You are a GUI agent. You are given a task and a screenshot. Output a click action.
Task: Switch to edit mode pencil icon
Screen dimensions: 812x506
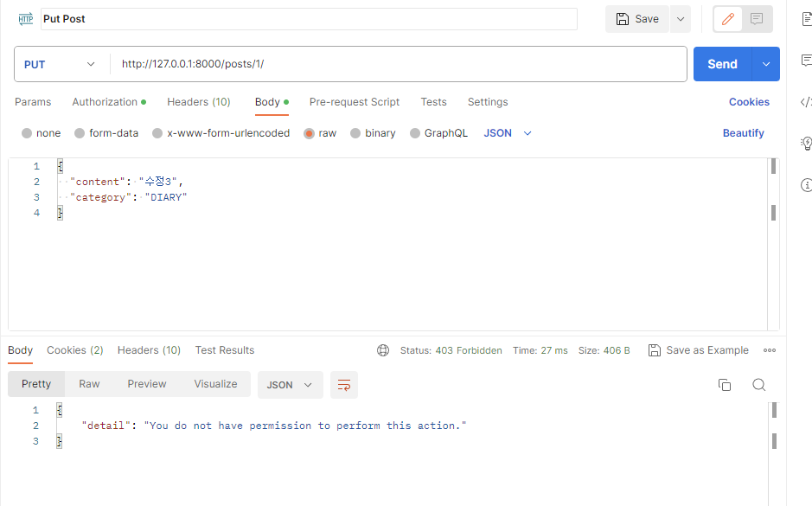(x=728, y=19)
